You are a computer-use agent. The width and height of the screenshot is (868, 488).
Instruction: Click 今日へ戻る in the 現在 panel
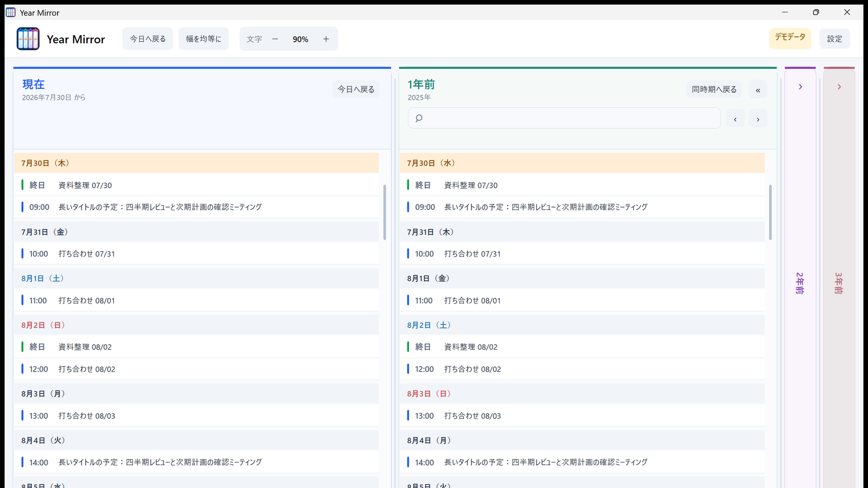tap(356, 89)
